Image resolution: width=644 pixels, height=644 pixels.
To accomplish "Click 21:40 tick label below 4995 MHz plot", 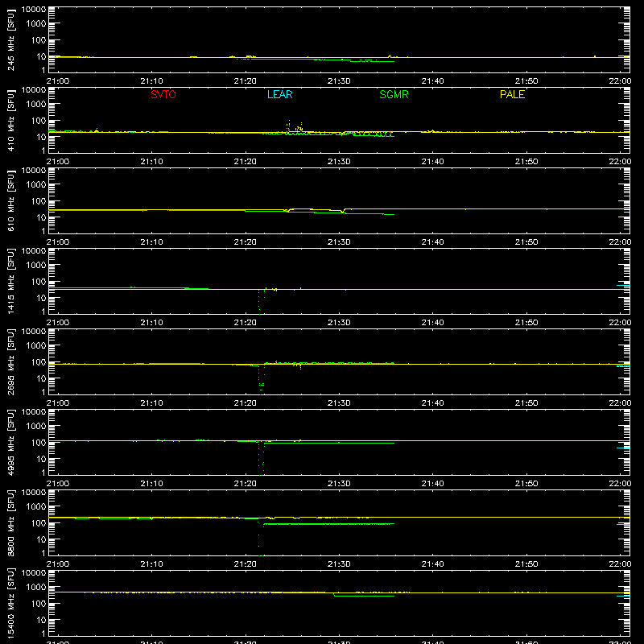I will point(432,484).
